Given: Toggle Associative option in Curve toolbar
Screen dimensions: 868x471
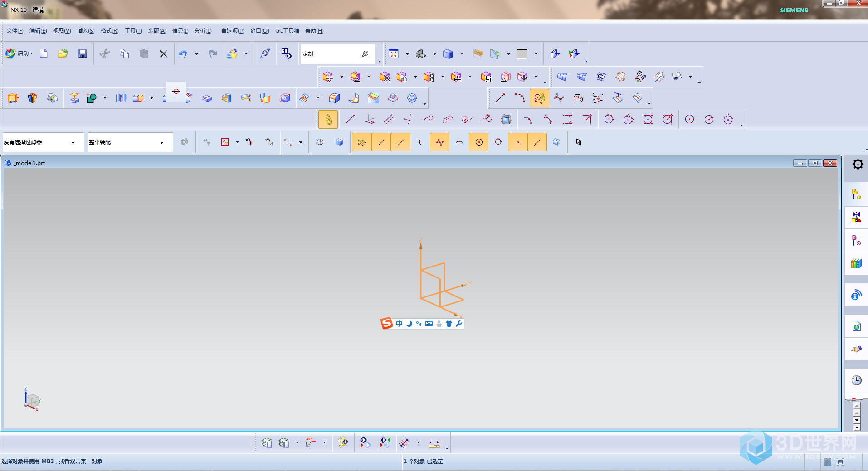Looking at the screenshot, I should (x=539, y=98).
